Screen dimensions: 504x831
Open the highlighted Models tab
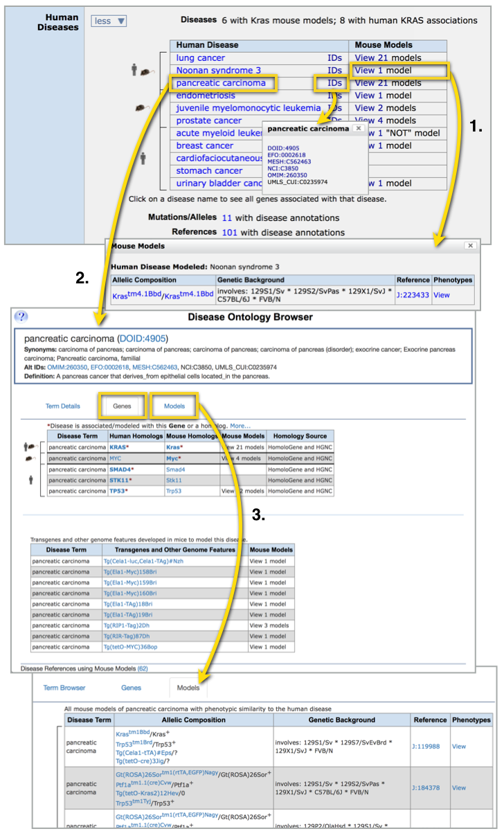click(x=174, y=406)
